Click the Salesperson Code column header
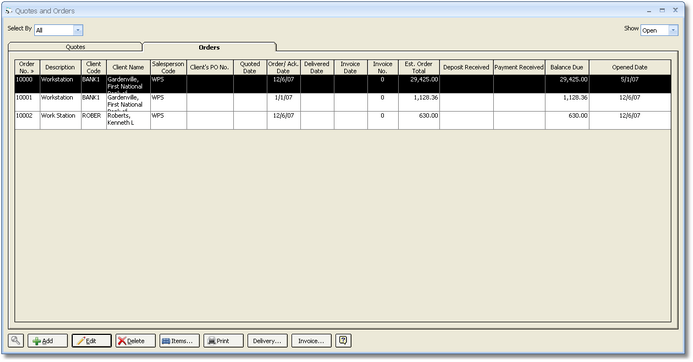The image size is (693, 362). click(168, 67)
